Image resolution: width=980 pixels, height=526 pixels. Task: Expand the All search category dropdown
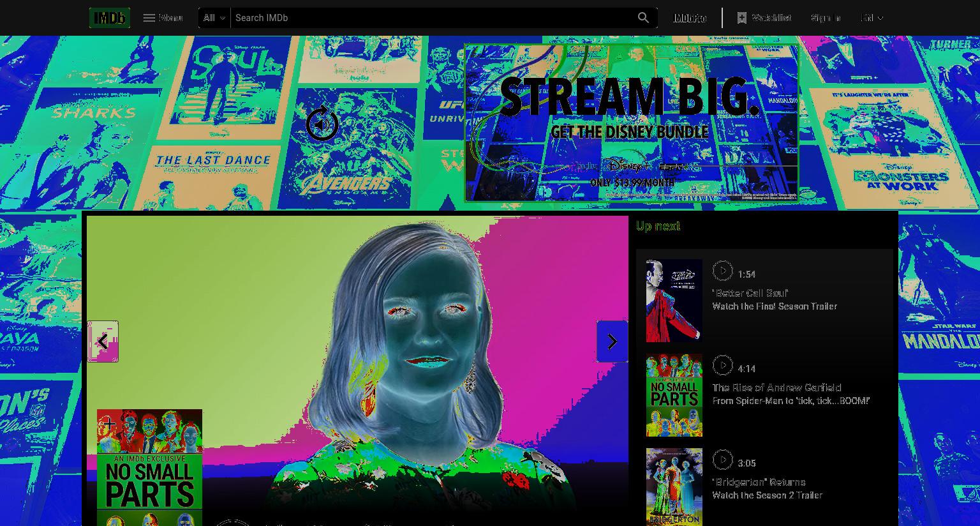click(214, 18)
